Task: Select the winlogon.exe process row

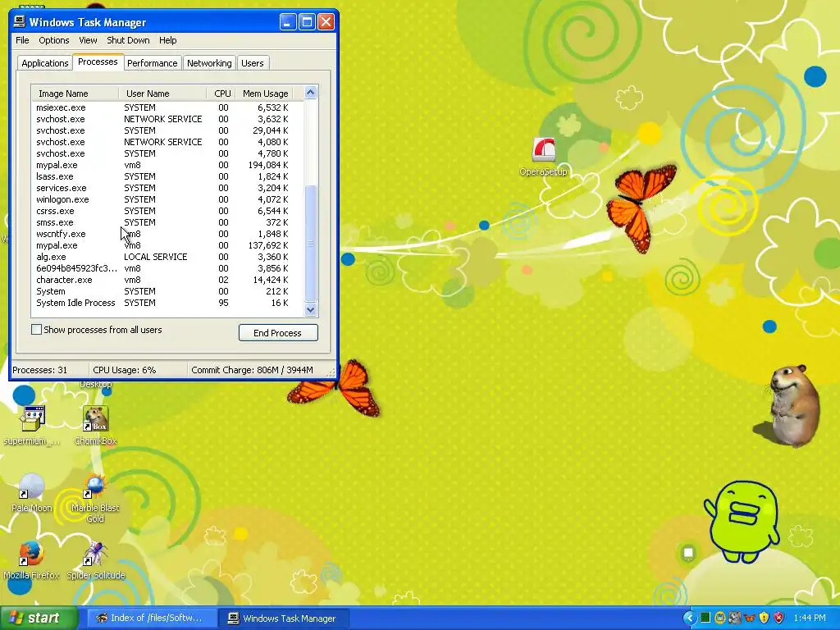Action: [167, 199]
